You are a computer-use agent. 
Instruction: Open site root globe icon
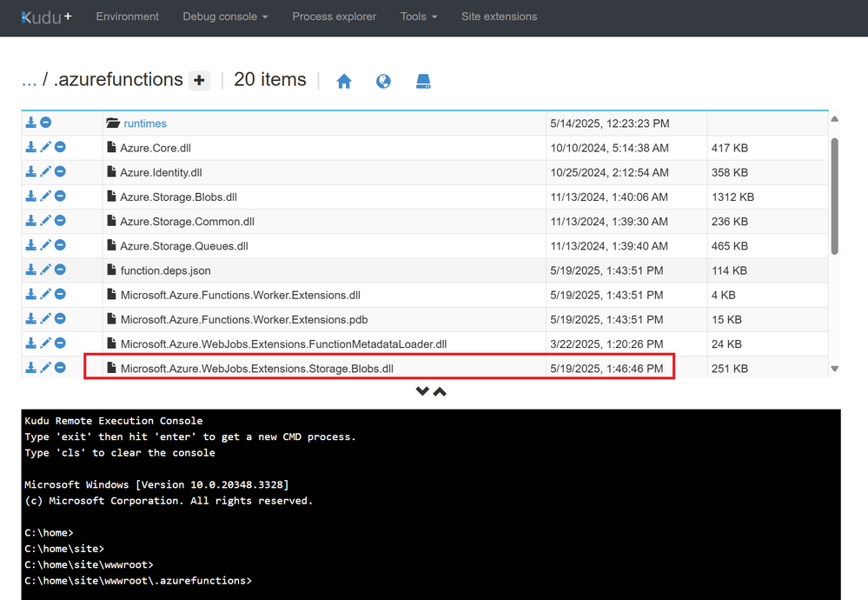383,82
